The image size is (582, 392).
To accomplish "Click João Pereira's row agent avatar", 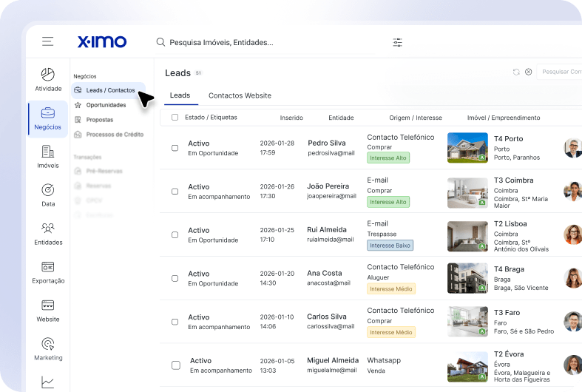I will [572, 192].
